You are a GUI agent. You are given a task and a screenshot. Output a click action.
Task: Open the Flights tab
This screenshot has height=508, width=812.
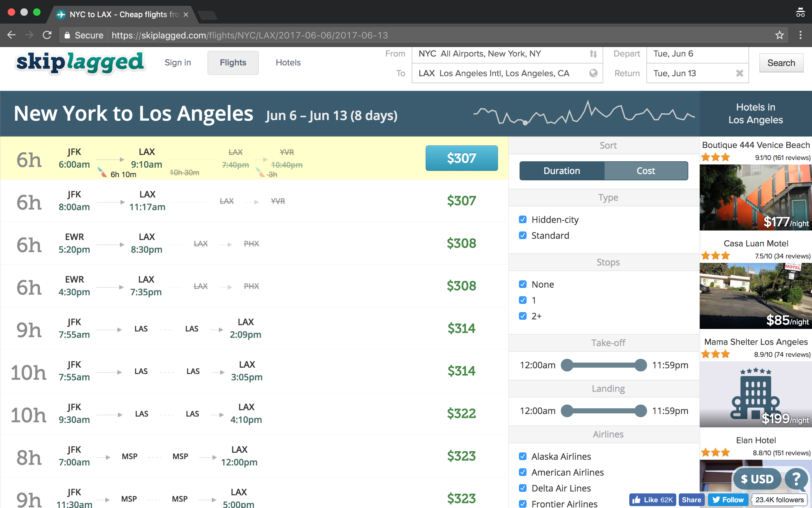point(233,63)
